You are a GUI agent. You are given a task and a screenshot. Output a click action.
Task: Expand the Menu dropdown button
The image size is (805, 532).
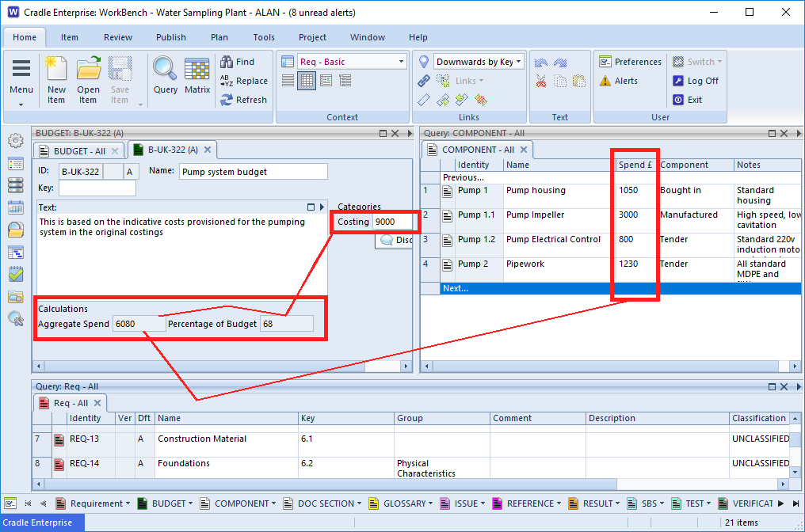pos(21,103)
